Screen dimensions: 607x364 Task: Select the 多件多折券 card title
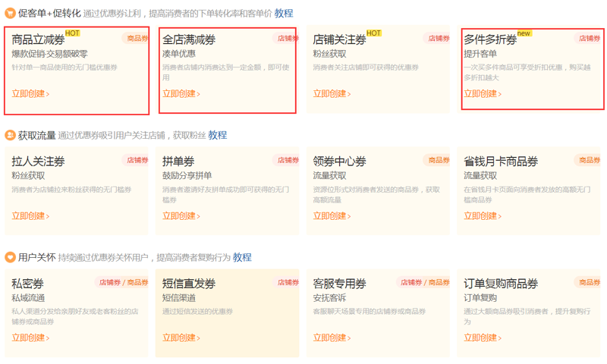coord(490,40)
